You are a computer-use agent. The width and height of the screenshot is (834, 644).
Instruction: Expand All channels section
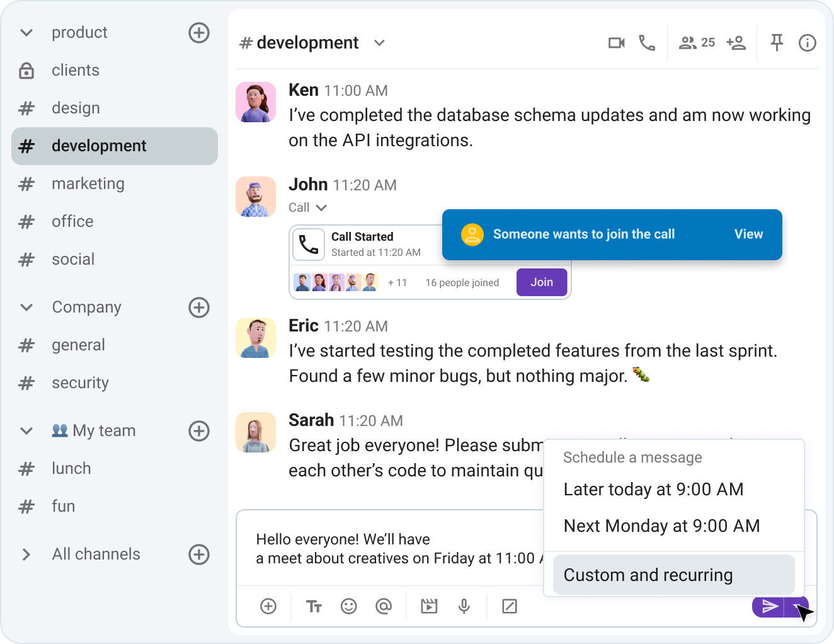click(26, 554)
